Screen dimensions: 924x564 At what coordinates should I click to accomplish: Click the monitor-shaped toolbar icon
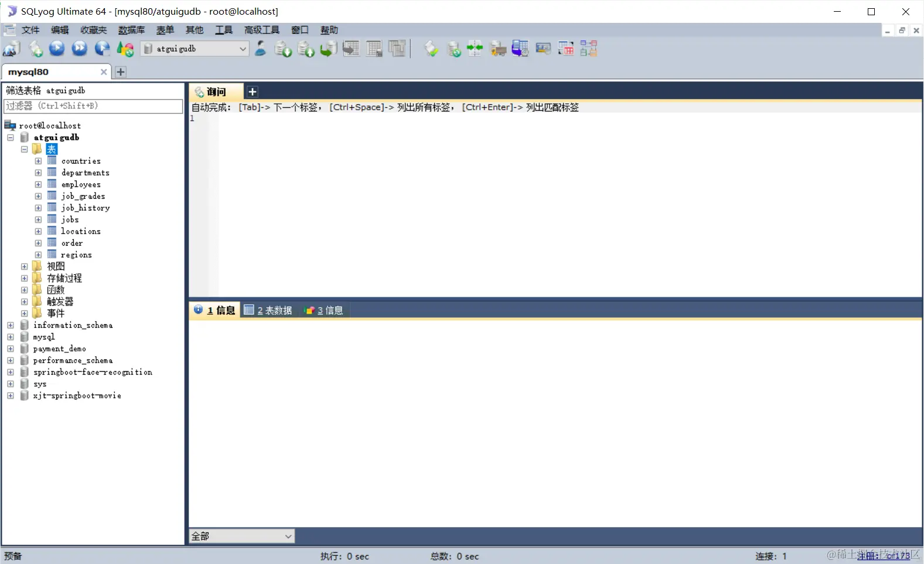[543, 49]
